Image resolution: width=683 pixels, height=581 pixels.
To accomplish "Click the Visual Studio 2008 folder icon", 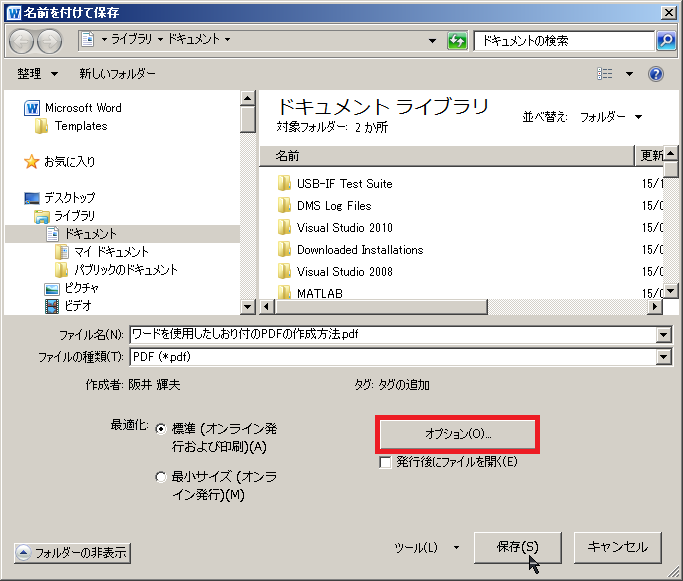I will [284, 271].
